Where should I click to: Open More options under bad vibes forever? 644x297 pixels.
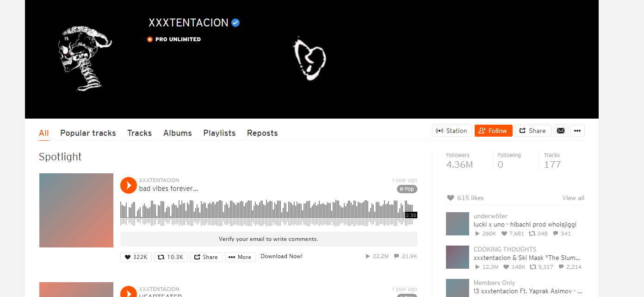click(x=240, y=257)
